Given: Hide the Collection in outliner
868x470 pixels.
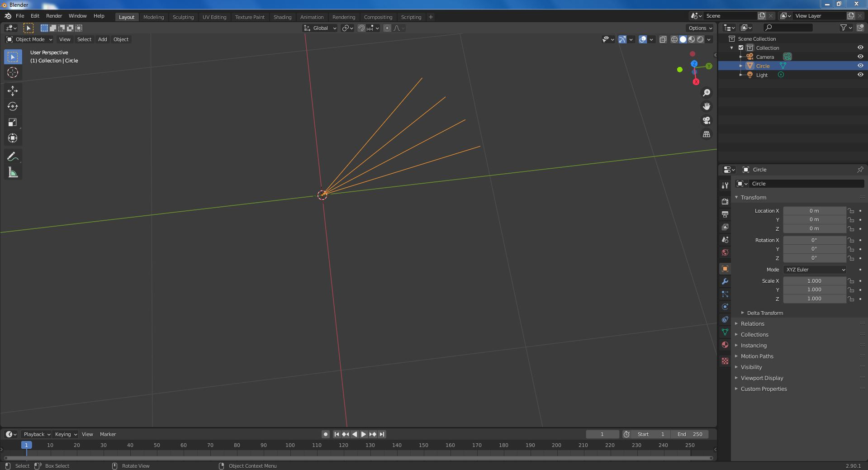Looking at the screenshot, I should [x=860, y=48].
